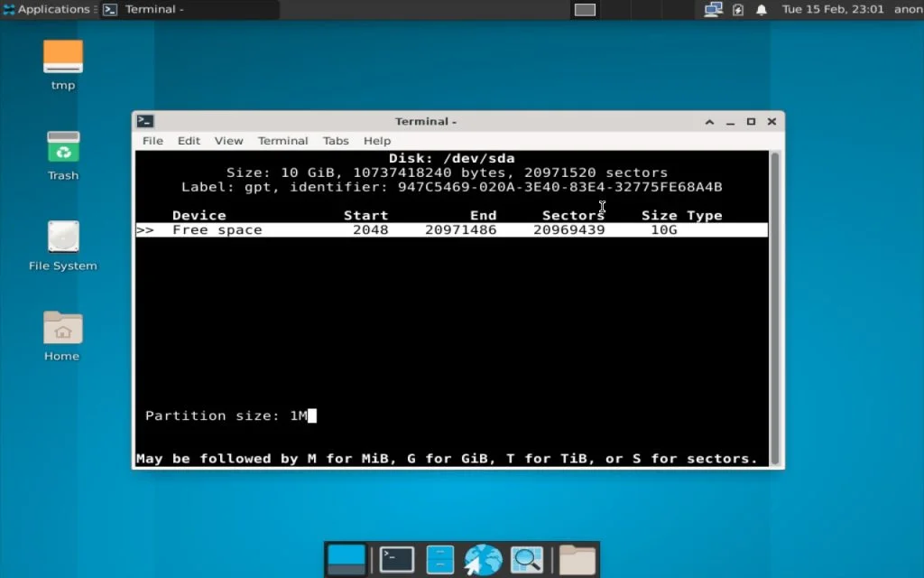This screenshot has height=578, width=924.
Task: Open the Tabs menu in Terminal
Action: coord(336,141)
